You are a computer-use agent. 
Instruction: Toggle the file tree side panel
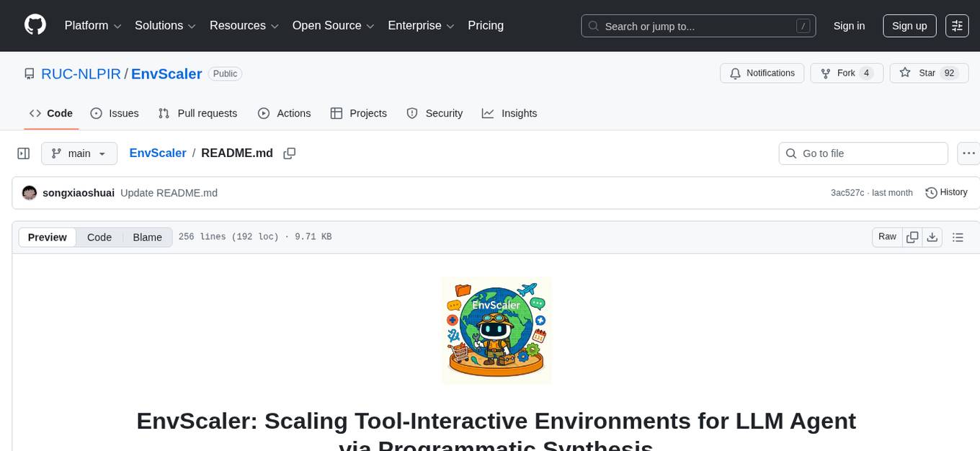pos(23,153)
